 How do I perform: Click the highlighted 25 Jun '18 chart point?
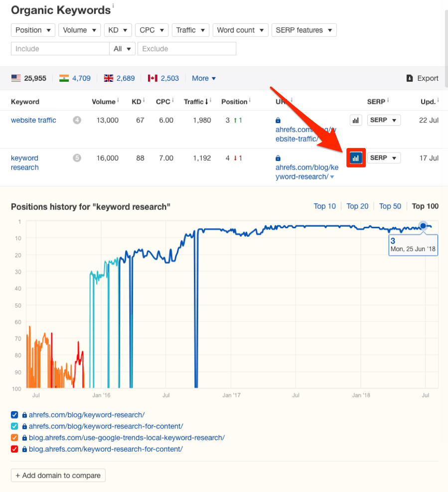coord(423,226)
